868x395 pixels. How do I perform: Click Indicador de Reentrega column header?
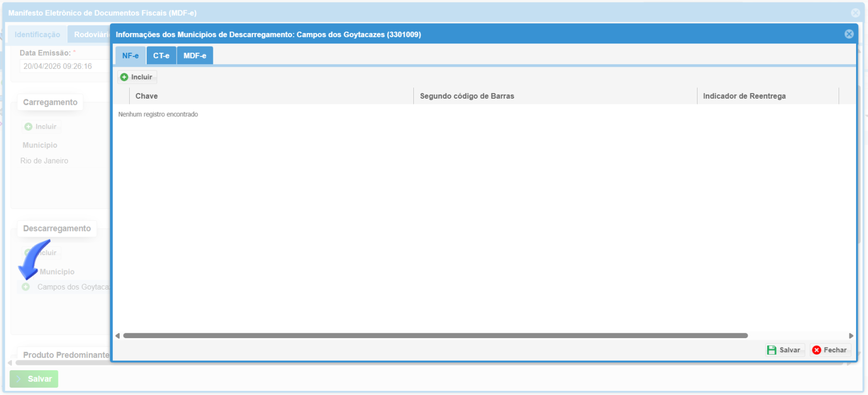point(768,96)
